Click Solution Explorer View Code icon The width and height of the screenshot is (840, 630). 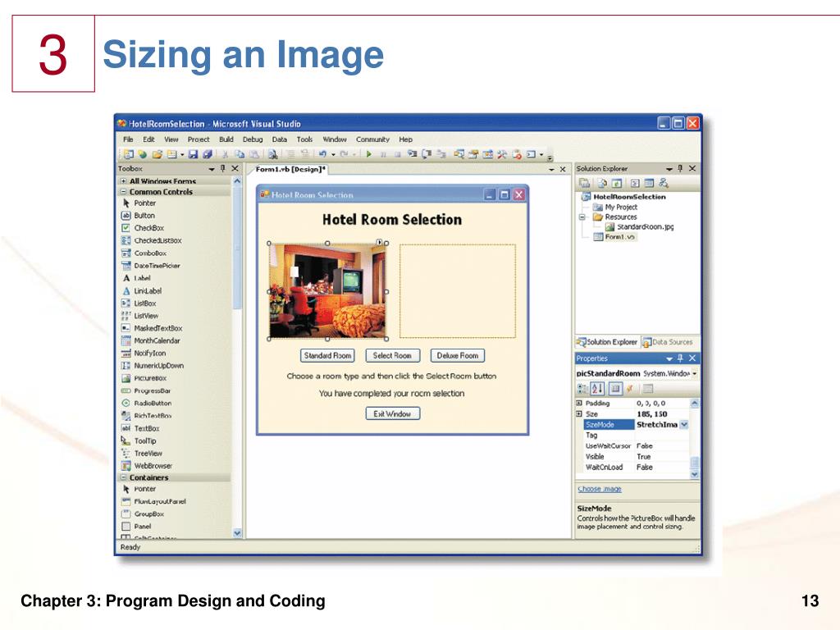point(635,183)
